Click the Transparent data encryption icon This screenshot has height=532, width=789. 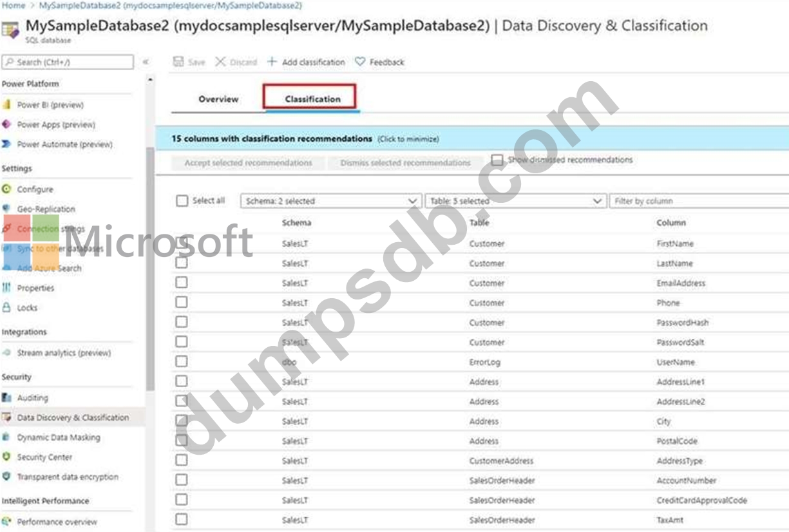7,477
